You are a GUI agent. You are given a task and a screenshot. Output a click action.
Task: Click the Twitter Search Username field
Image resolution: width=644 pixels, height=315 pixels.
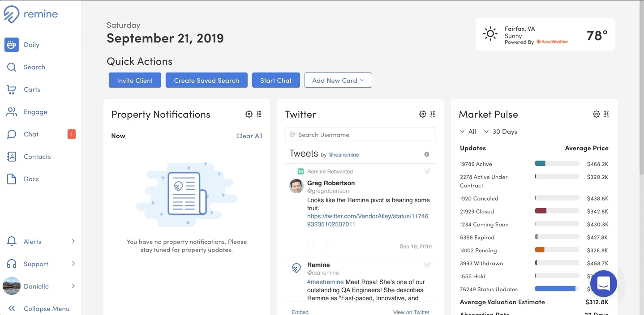(361, 135)
